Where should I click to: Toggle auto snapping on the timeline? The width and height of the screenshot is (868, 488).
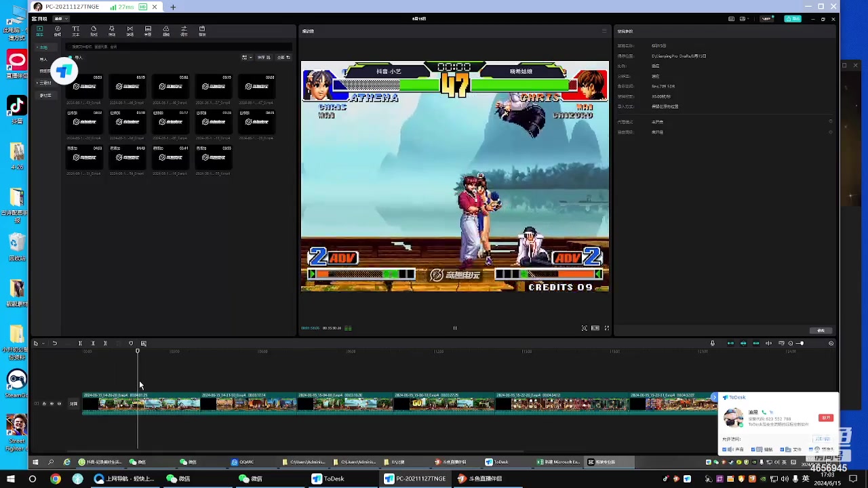click(743, 344)
